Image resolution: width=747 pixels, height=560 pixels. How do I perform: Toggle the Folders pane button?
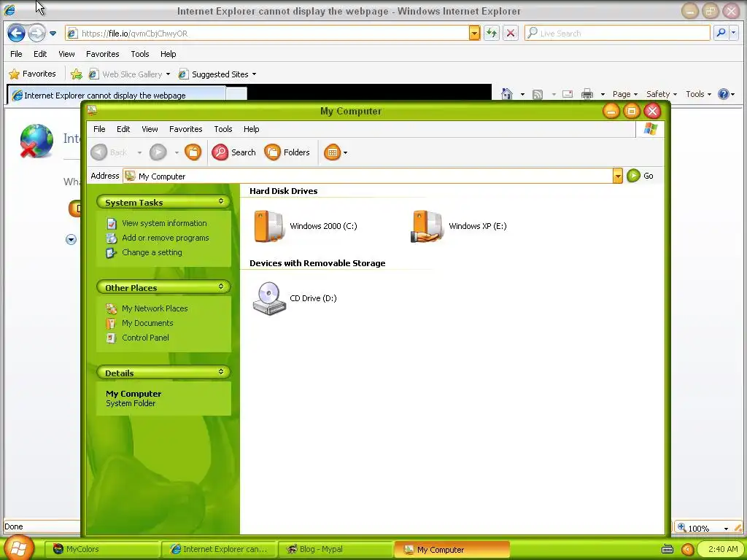point(287,152)
